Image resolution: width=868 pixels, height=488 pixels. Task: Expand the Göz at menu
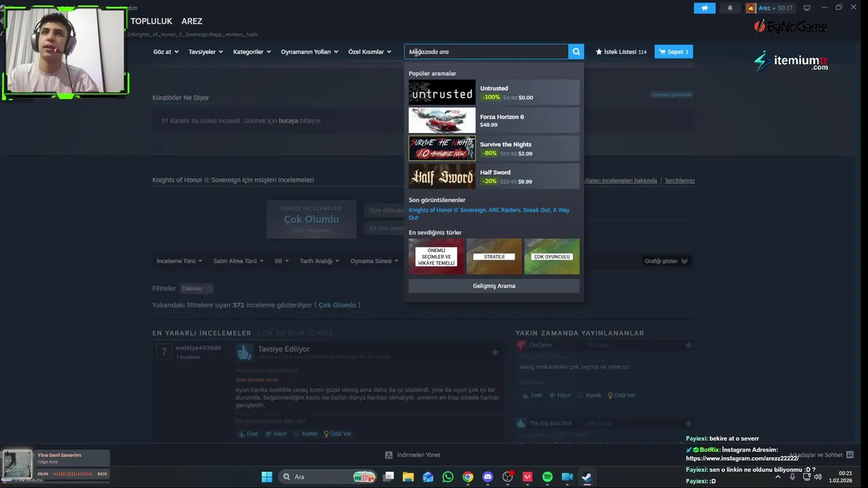pos(166,52)
